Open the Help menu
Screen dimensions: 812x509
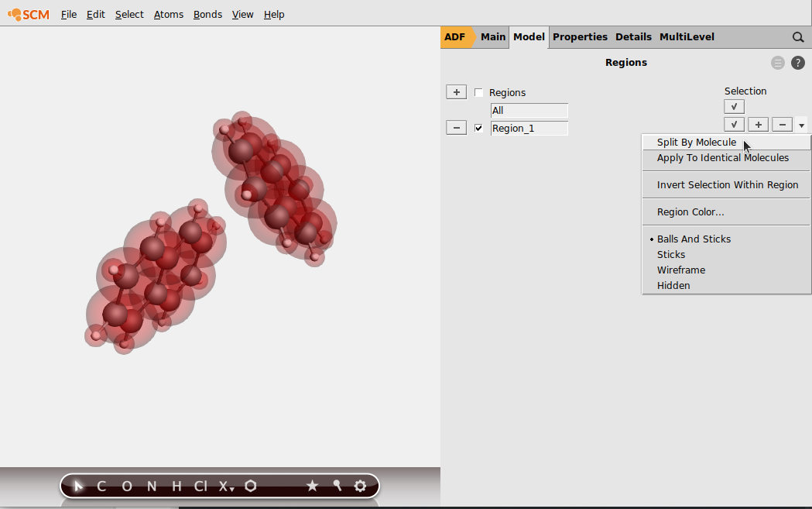(274, 15)
